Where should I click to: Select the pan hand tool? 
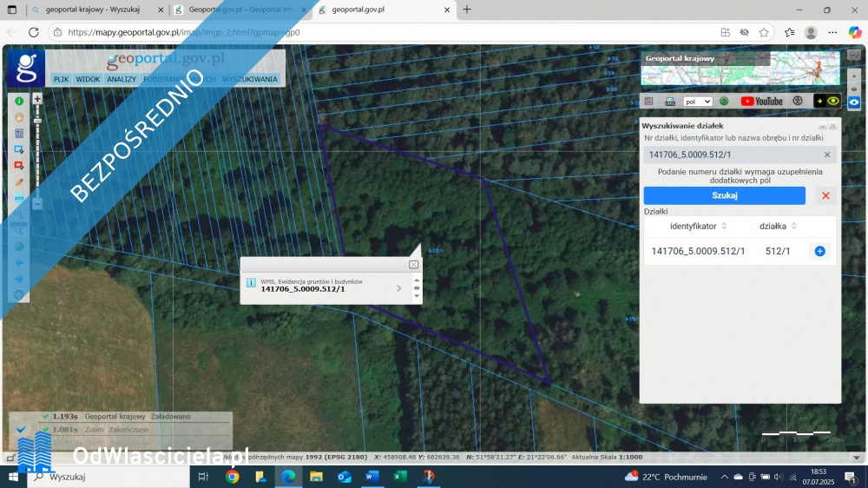pyautogui.click(x=19, y=117)
